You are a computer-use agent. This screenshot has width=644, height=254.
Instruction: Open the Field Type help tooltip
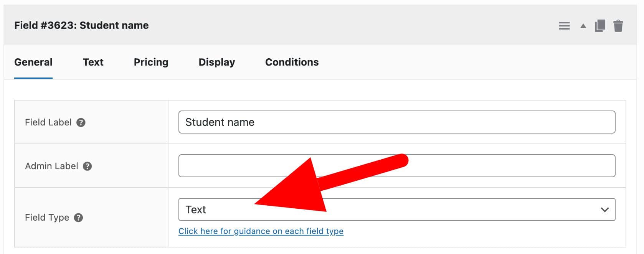point(79,218)
